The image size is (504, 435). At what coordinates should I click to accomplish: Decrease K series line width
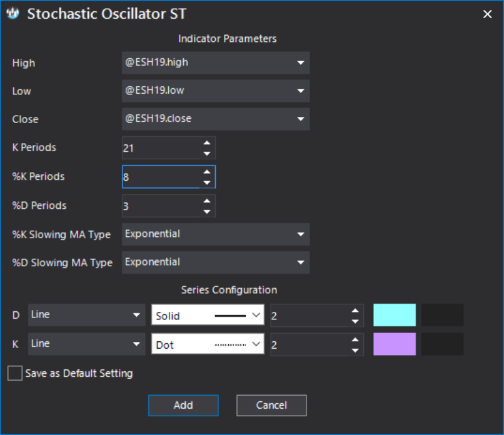[355, 351]
